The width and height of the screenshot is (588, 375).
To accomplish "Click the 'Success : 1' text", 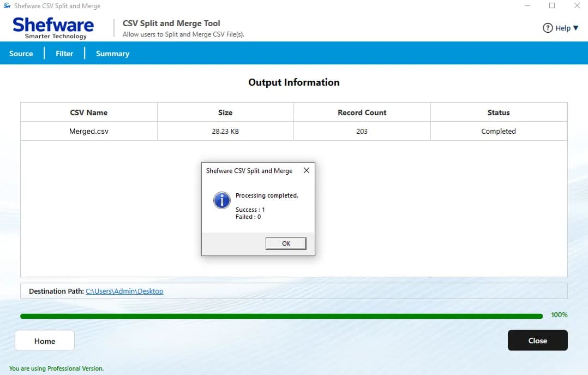I will [x=250, y=210].
